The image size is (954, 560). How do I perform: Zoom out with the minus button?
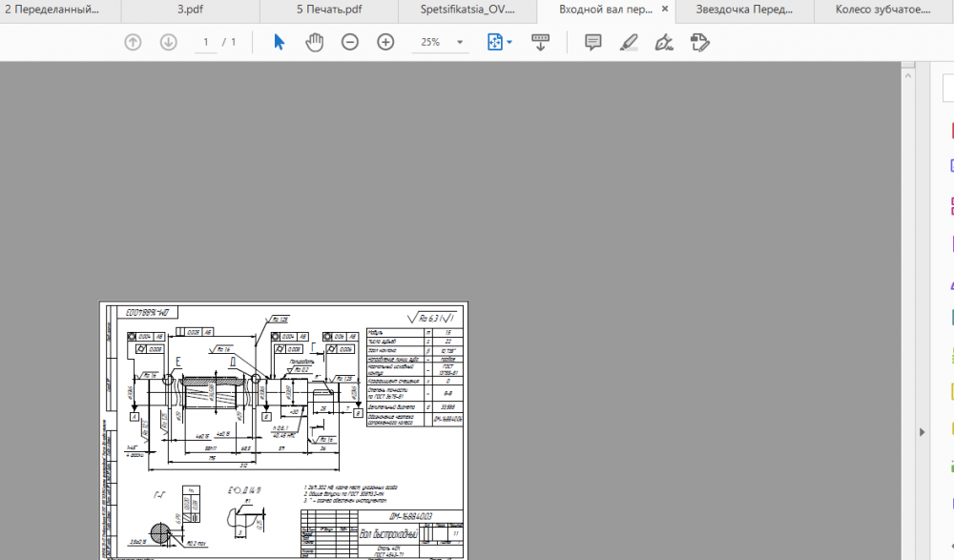(350, 42)
